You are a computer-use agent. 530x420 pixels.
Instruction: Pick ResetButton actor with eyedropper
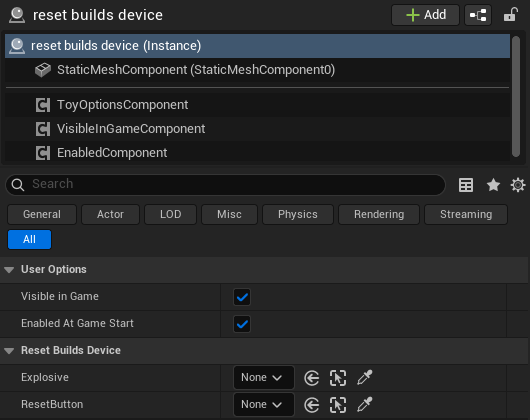click(365, 404)
